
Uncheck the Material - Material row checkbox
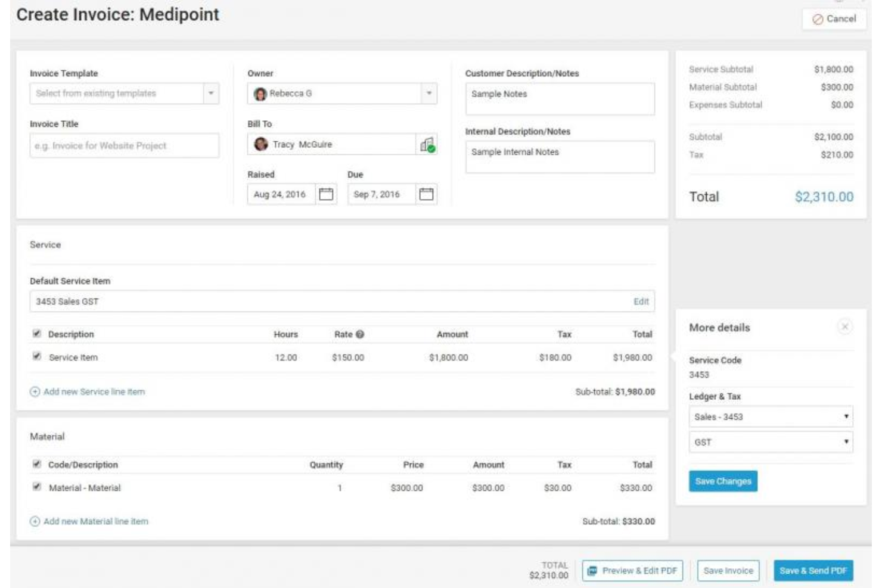pos(37,487)
